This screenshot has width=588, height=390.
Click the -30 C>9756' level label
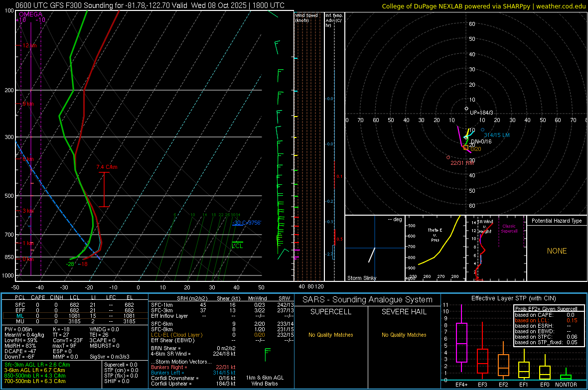click(247, 223)
